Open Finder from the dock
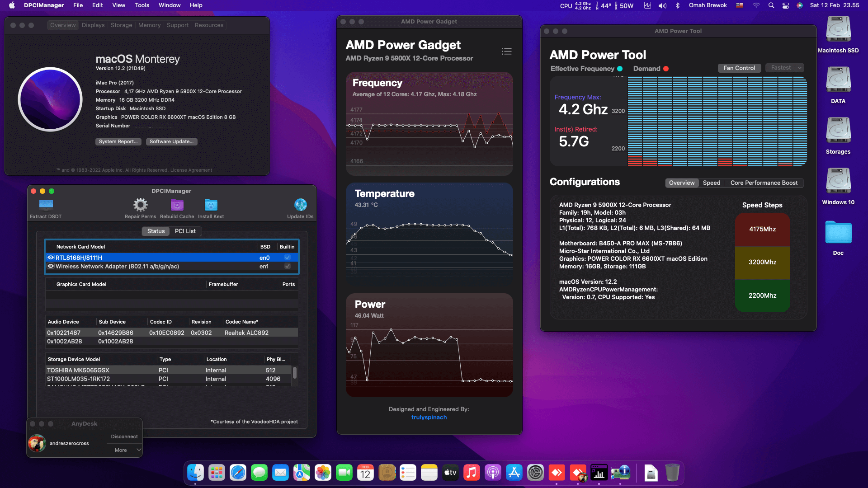 pyautogui.click(x=195, y=473)
